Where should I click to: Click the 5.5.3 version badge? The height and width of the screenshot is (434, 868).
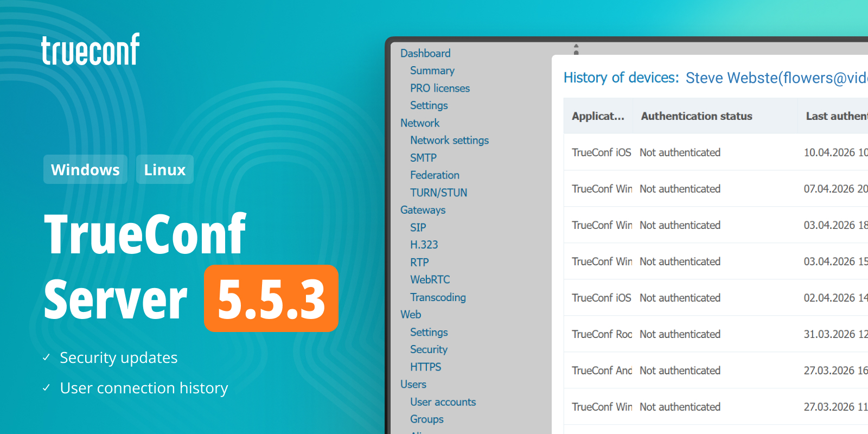click(271, 298)
